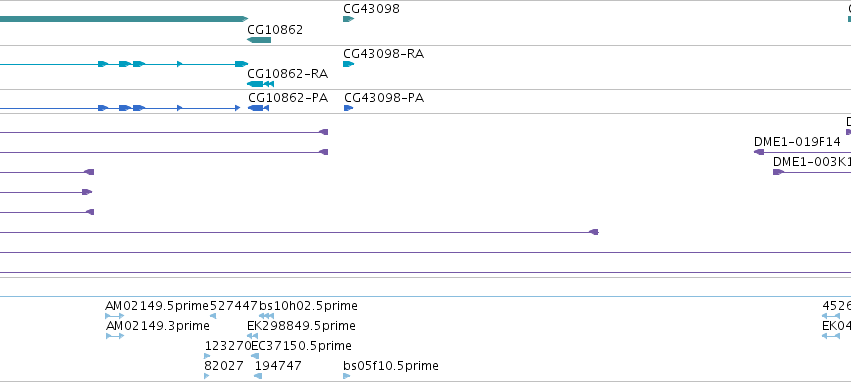Click the AM02149.3prime EST arrow
Screen dimensions: 851x382
[x=115, y=336]
